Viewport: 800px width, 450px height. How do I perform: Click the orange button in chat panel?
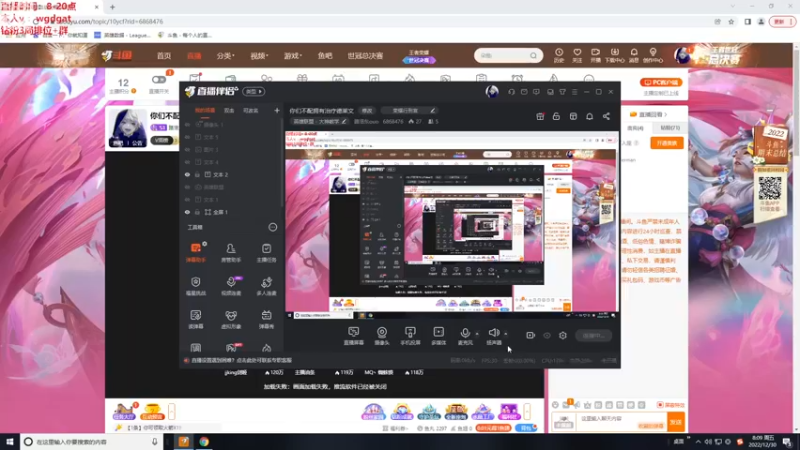pos(667,143)
